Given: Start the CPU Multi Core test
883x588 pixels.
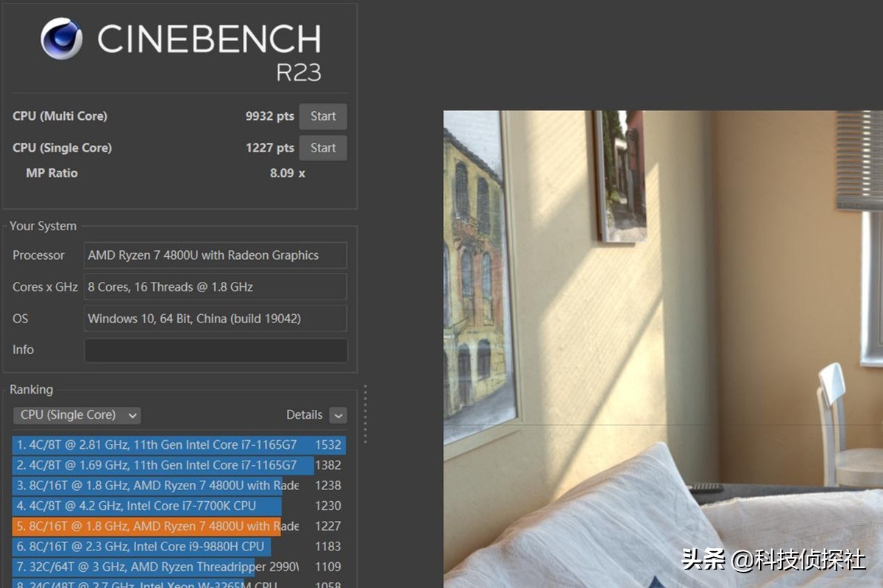Looking at the screenshot, I should [323, 116].
